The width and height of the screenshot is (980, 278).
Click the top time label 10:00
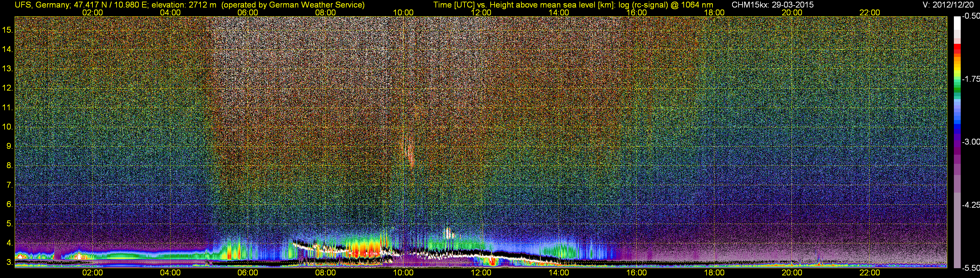(403, 12)
